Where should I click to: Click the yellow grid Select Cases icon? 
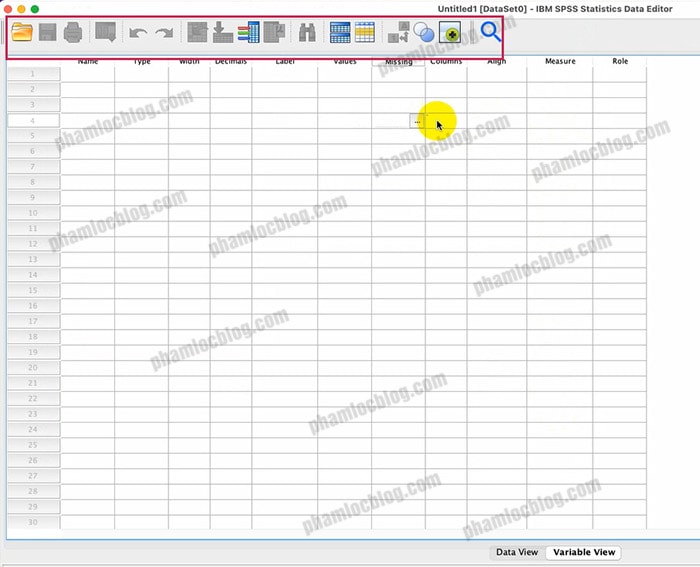click(365, 32)
